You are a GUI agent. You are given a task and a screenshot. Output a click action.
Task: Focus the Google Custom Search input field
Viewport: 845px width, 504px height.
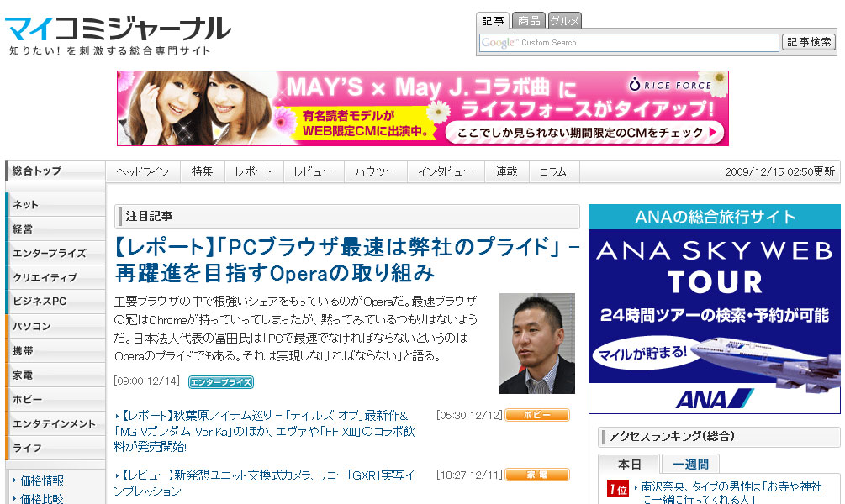pos(629,43)
